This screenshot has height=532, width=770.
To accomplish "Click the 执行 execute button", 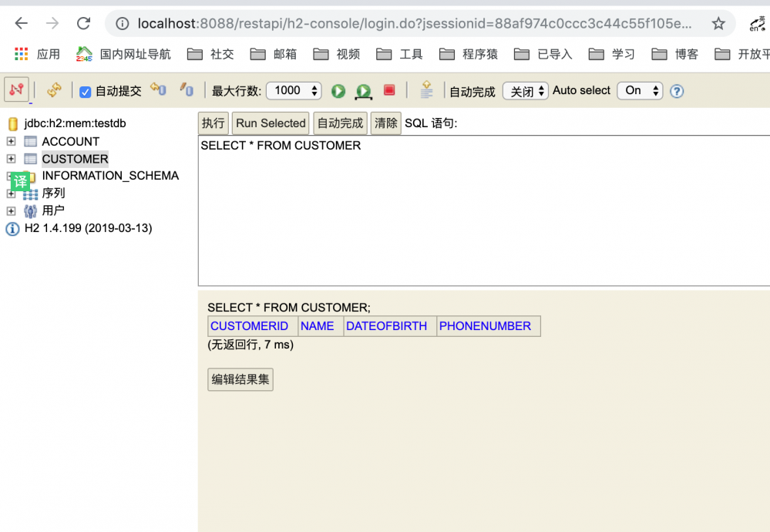I will click(213, 123).
